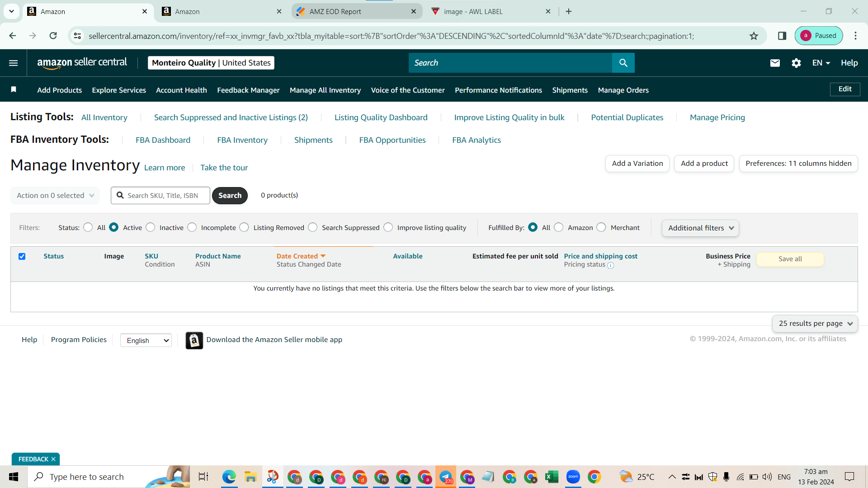Click the magnifier search button in header

point(623,63)
